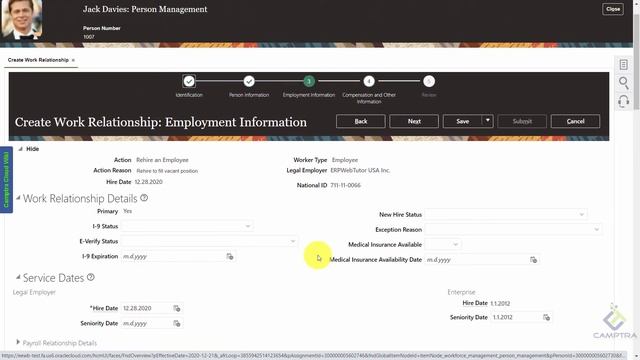This screenshot has width=640, height=360.
Task: Collapse Work Relationship Details section
Action: [x=18, y=198]
